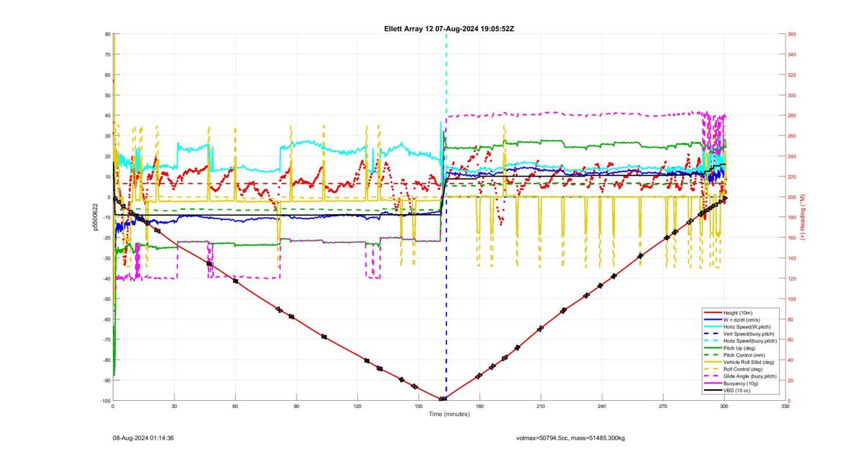
Task: Click the right heading axis tick "280"
Action: click(792, 116)
